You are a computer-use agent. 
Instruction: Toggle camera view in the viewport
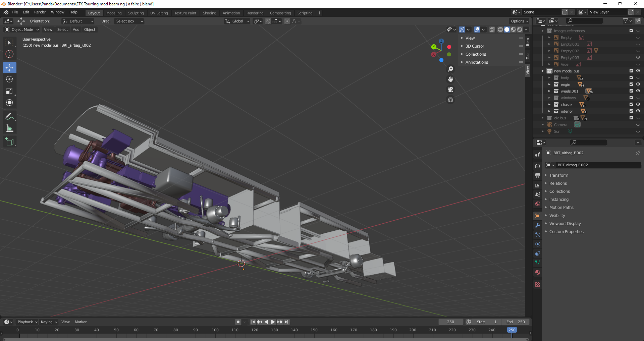pos(450,90)
